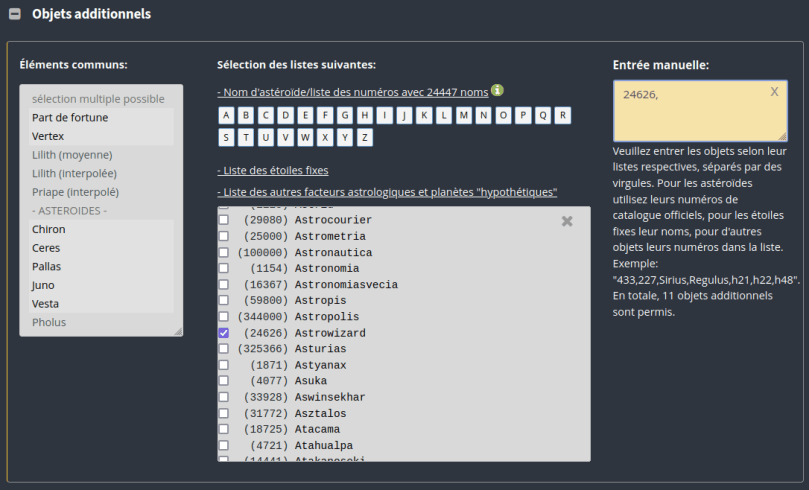
Task: Choose Vesta from the asteroid list
Action: pyautogui.click(x=46, y=304)
